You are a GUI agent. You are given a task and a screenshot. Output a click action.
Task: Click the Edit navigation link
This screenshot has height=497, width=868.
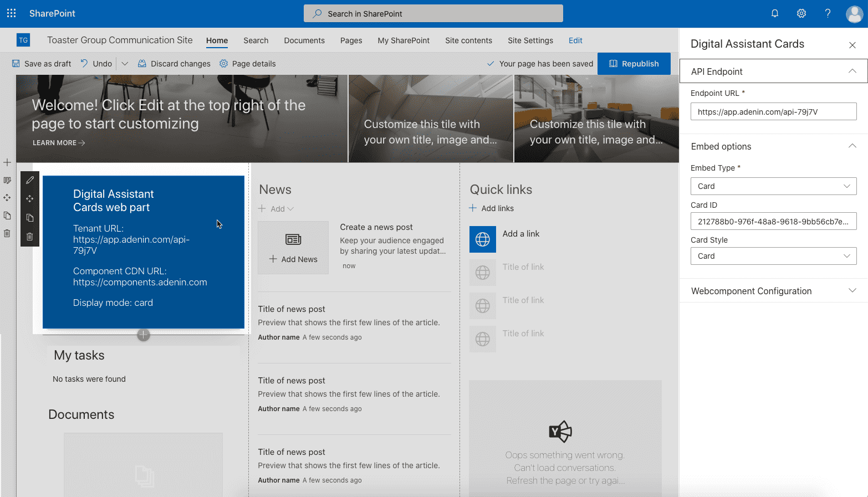[x=575, y=40]
